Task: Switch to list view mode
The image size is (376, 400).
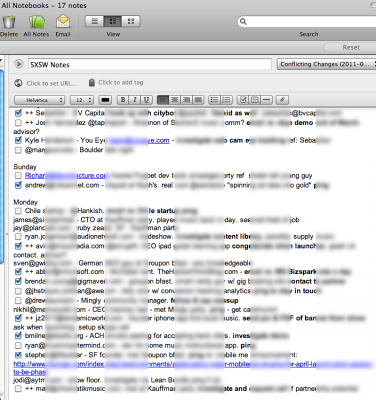Action: click(x=95, y=21)
